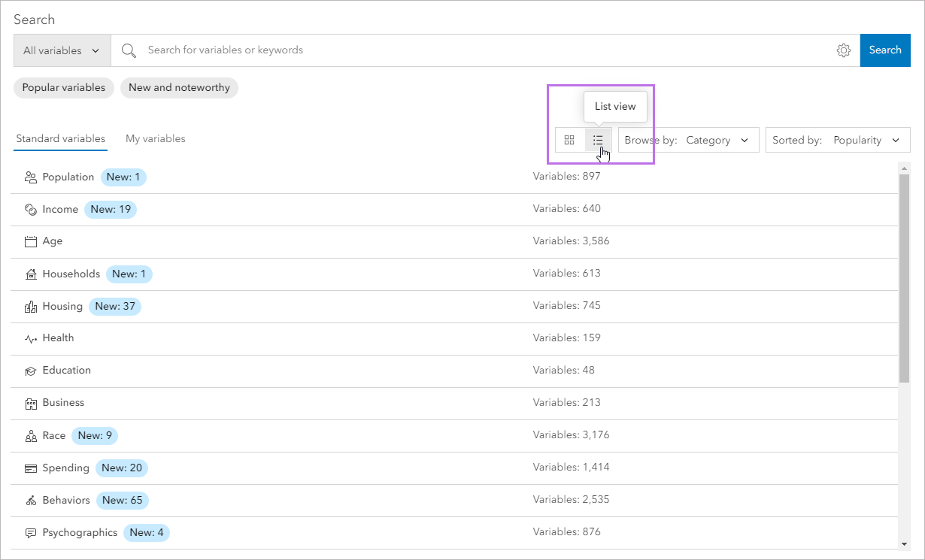Viewport: 925px width, 560px height.
Task: Select the Income category icon
Action: 30,209
